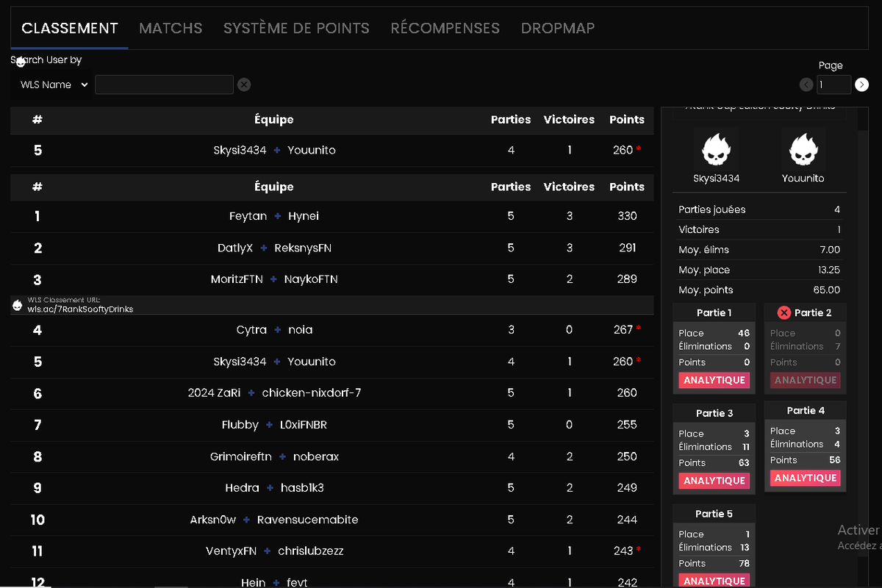Click the red X icon on Partie 2

(784, 312)
